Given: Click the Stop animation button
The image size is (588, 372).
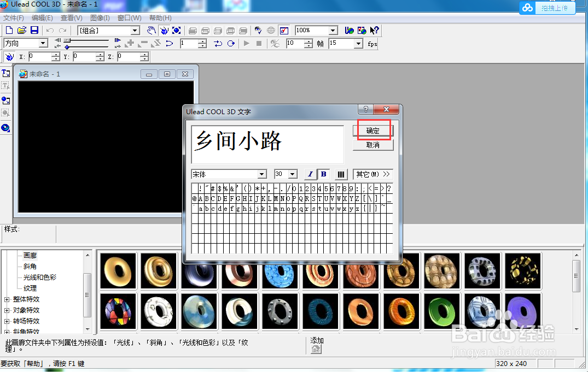Looking at the screenshot, I should (x=259, y=44).
